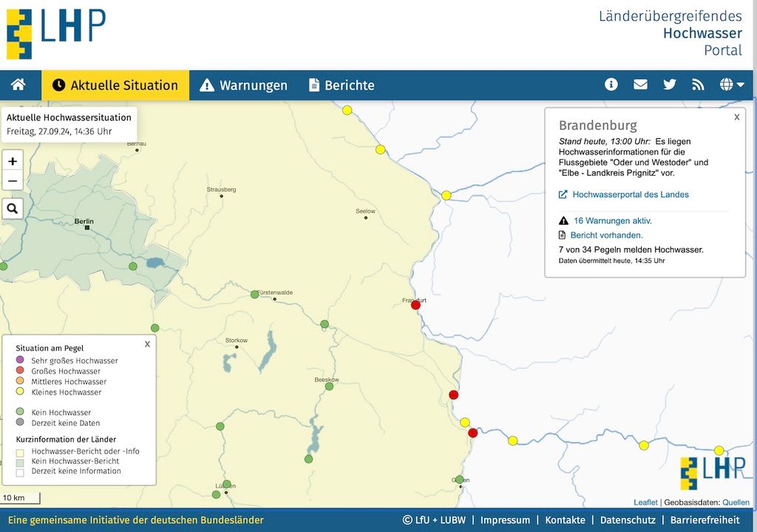The width and height of the screenshot is (757, 532).
Task: Activate the map search magnifier icon
Action: 12,208
